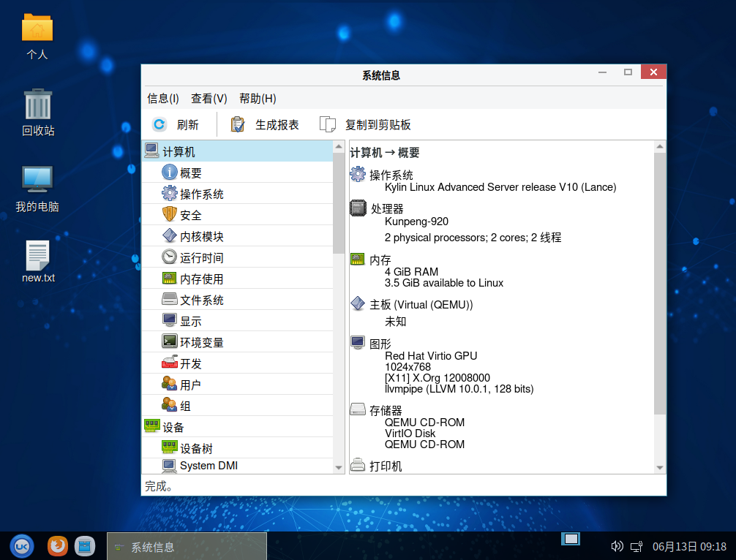The image size is (736, 560).
Task: Click the 复制到剪贴板 copy icon
Action: tap(328, 124)
